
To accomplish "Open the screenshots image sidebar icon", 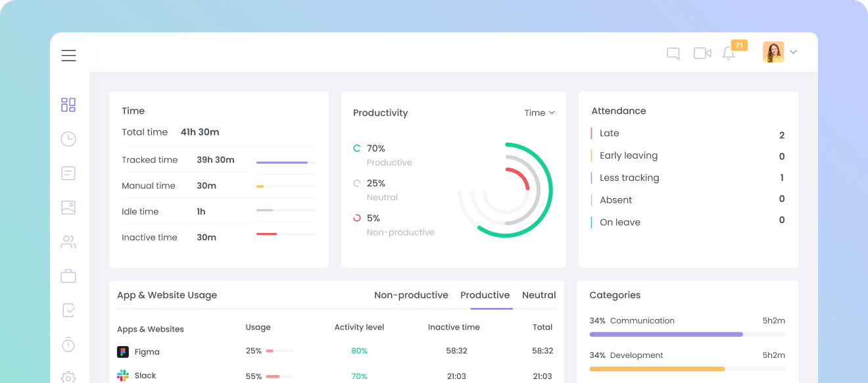I will pyautogui.click(x=68, y=207).
